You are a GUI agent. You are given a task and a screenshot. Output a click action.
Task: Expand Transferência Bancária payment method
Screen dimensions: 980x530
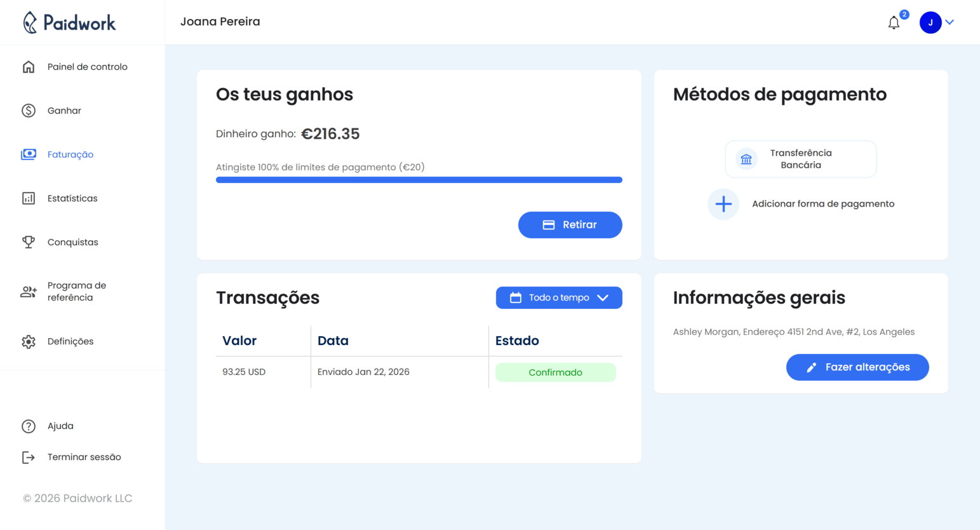tap(800, 159)
